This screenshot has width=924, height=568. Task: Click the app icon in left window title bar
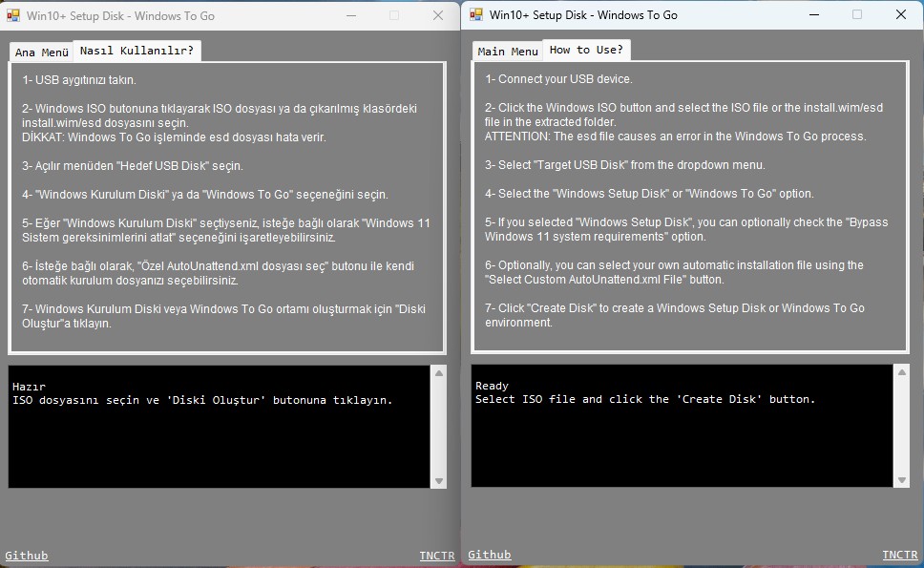click(x=13, y=15)
